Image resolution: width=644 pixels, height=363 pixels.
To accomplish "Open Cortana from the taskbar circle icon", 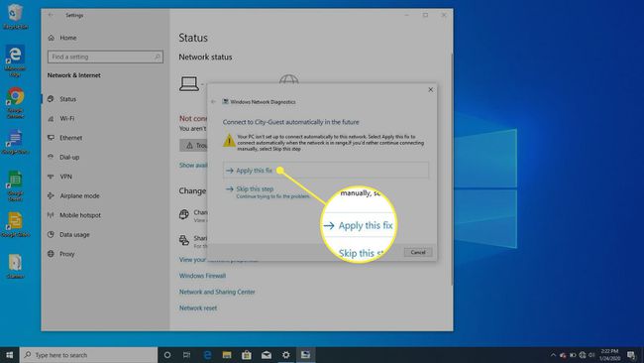I will coord(167,355).
